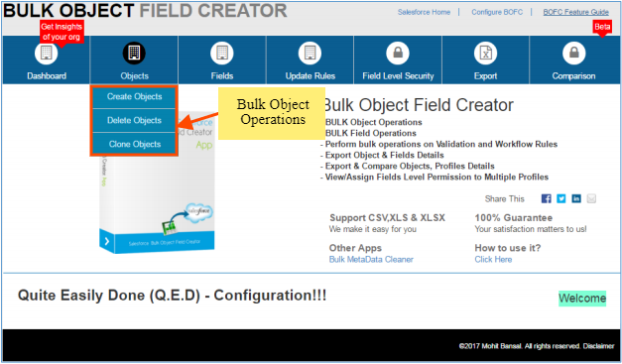Go to Salesforce Home link
The image size is (622, 364).
[x=424, y=12]
